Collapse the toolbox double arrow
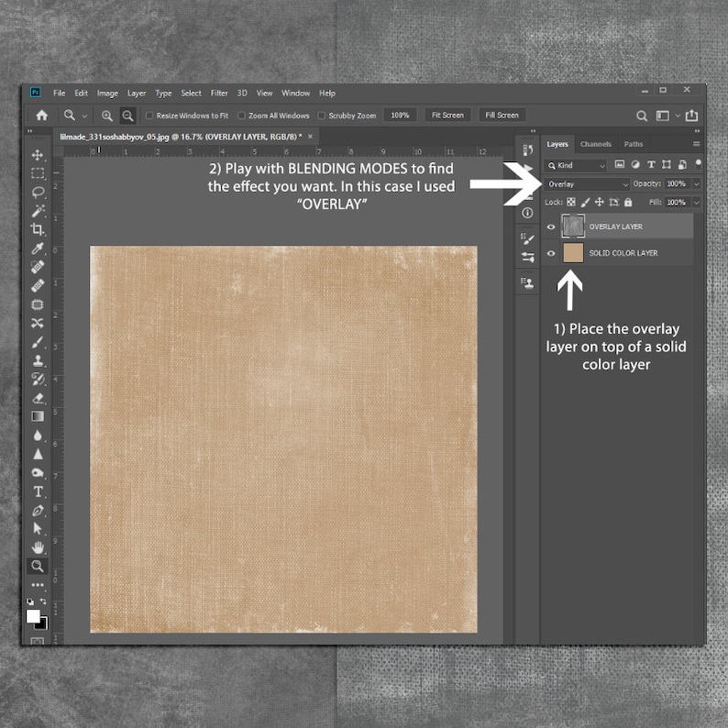 click(29, 131)
